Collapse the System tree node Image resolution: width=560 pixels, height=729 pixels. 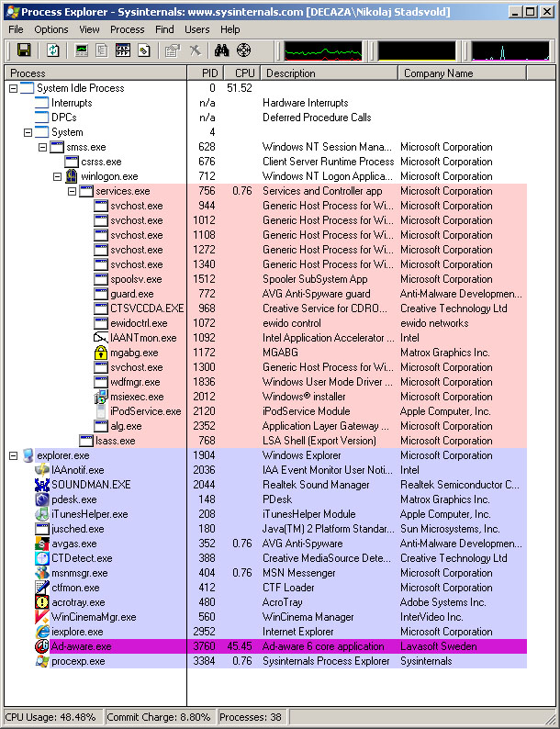click(x=28, y=132)
